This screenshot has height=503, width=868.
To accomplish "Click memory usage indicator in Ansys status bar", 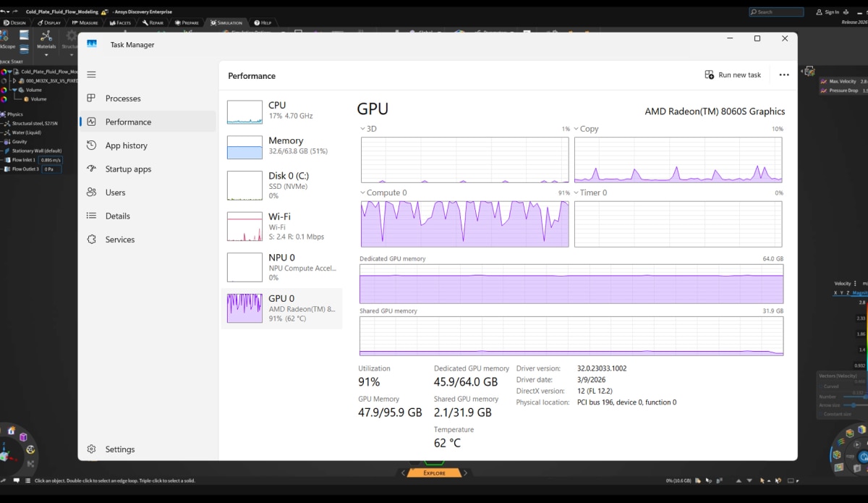I will tap(679, 481).
